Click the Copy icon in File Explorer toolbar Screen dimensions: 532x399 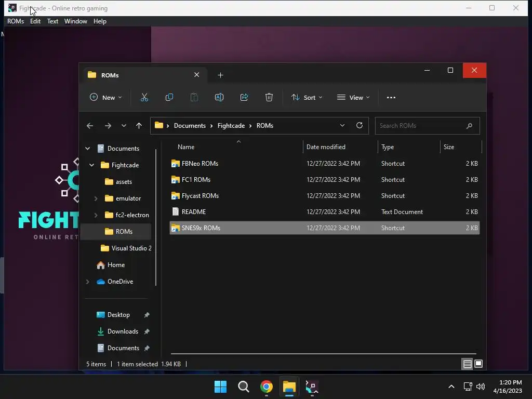click(169, 97)
